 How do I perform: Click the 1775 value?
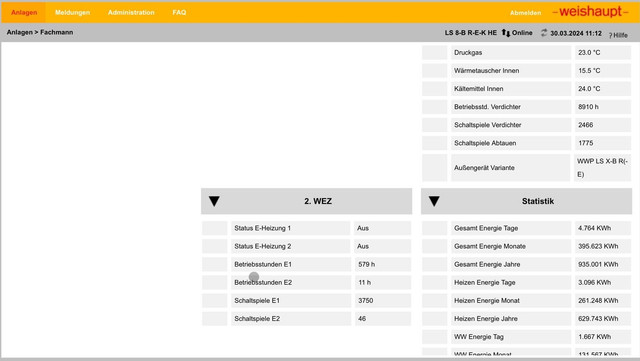coord(585,143)
